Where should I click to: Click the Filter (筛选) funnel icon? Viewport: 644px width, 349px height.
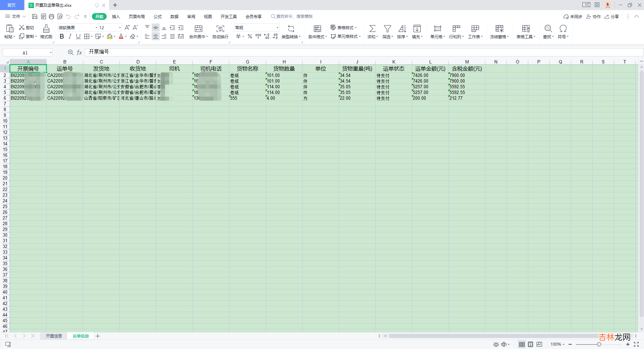[387, 29]
